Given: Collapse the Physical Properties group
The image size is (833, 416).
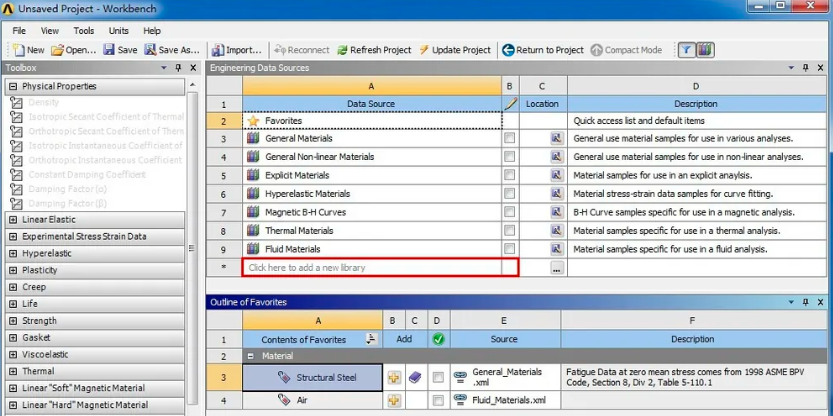Looking at the screenshot, I should pos(13,86).
